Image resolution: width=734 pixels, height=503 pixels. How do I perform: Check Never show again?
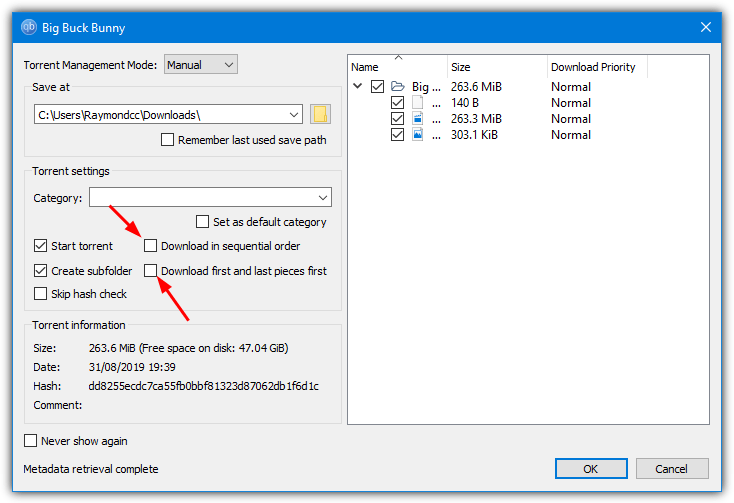tap(30, 441)
